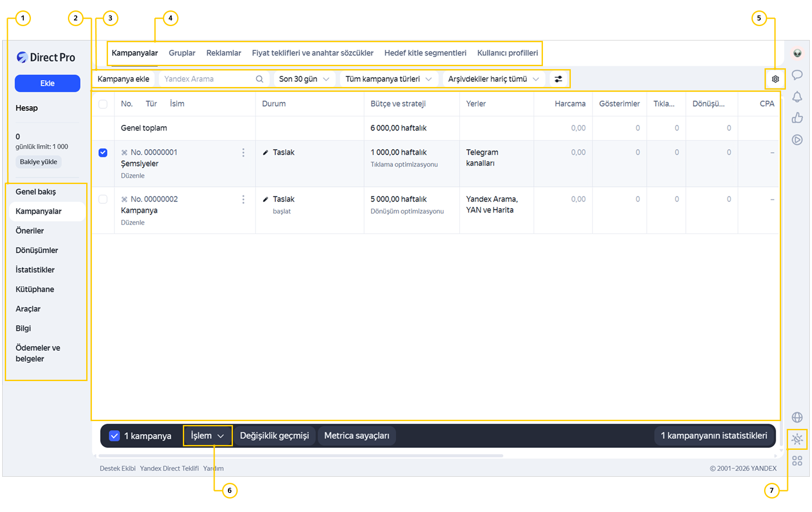Screen dimensions: 812x512
Task: Open the "Kullanıcı profilleri" tab
Action: click(x=508, y=53)
